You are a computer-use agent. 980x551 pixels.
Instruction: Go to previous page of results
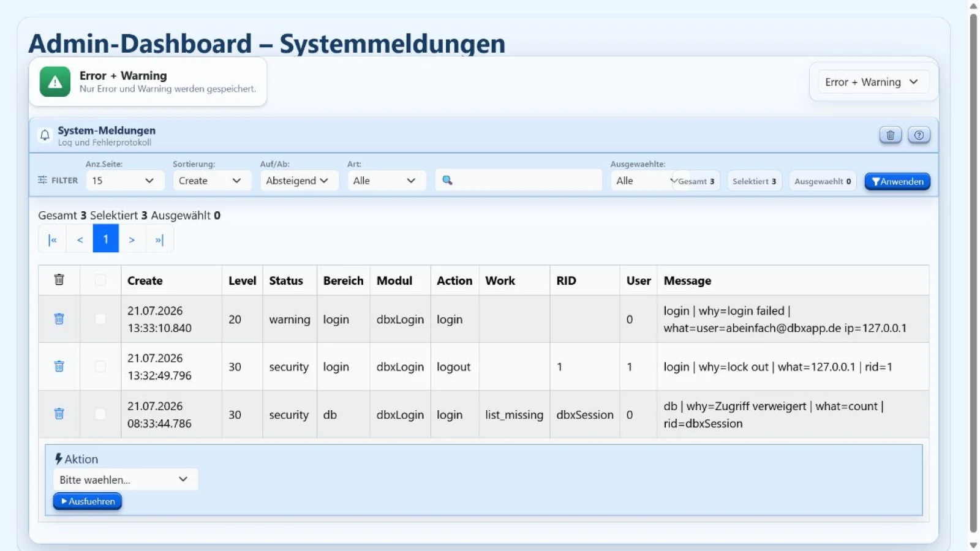[x=80, y=239]
